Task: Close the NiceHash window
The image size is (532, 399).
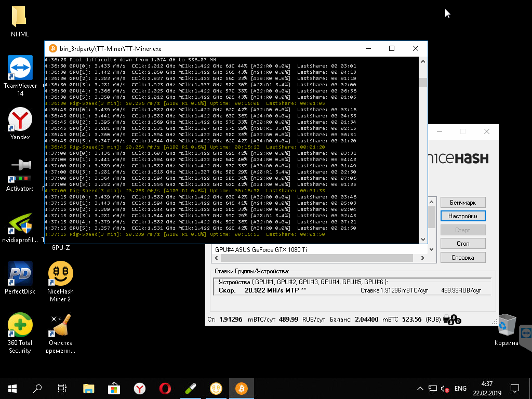Action: [x=486, y=131]
